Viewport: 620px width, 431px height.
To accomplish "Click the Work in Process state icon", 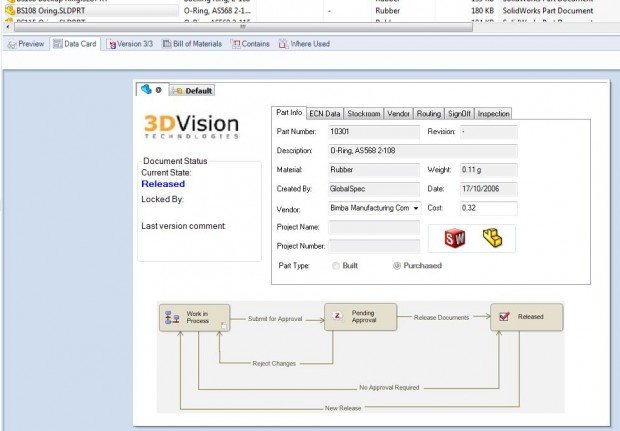I will click(x=172, y=318).
